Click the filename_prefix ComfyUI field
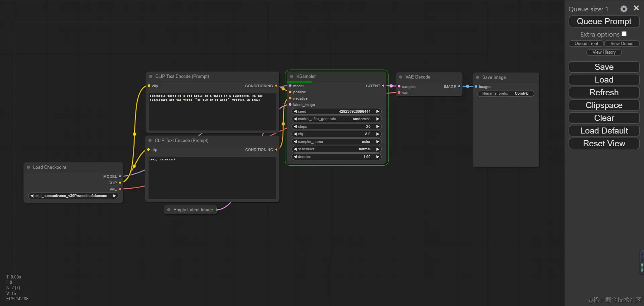The height and width of the screenshot is (306, 644). point(506,94)
